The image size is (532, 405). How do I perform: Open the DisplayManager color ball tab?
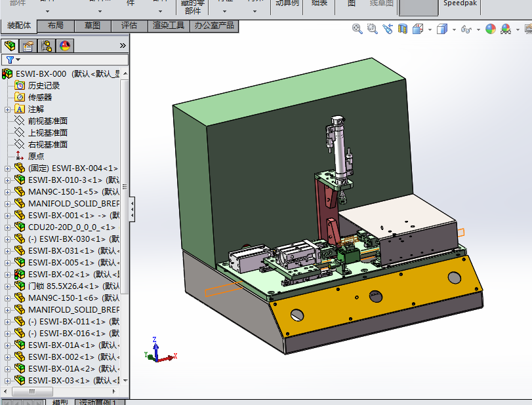coord(65,46)
